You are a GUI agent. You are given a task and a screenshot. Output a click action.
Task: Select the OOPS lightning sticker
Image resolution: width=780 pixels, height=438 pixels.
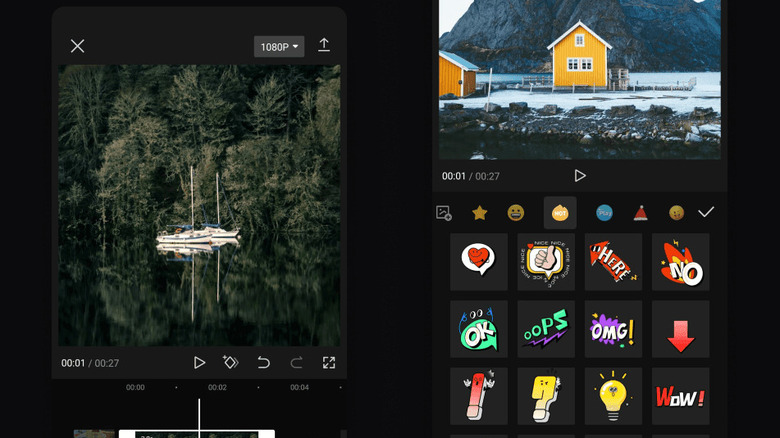(546, 329)
